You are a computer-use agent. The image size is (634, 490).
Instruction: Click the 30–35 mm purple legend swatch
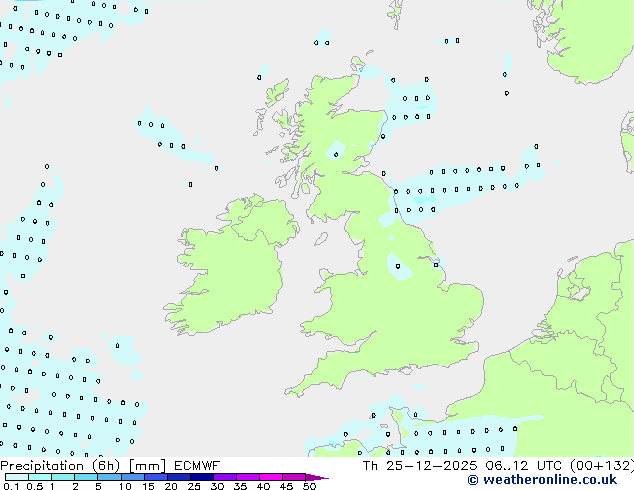pos(224,477)
